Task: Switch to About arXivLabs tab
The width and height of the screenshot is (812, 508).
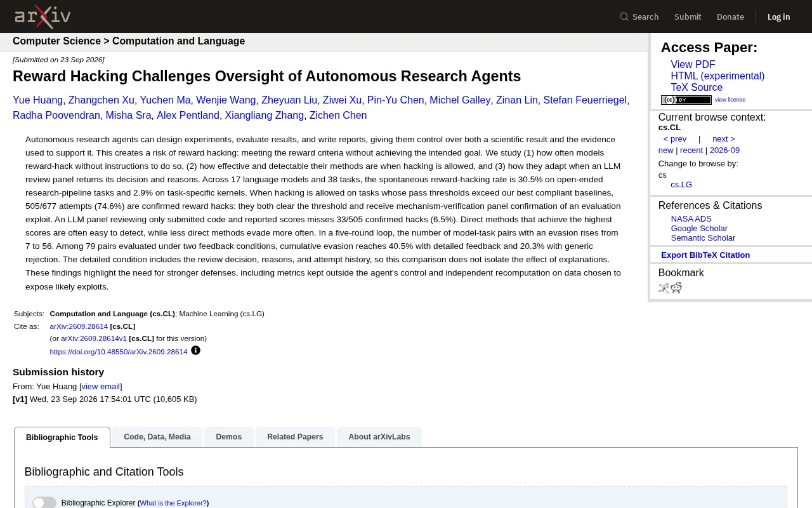Action: [x=379, y=437]
